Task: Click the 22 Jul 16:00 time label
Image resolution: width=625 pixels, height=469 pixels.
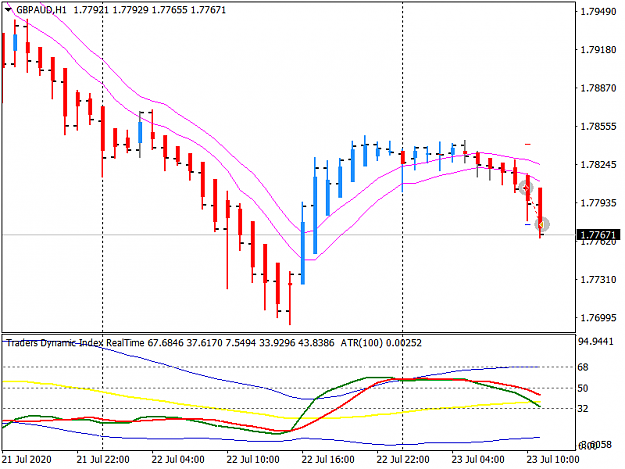Action: (328, 459)
